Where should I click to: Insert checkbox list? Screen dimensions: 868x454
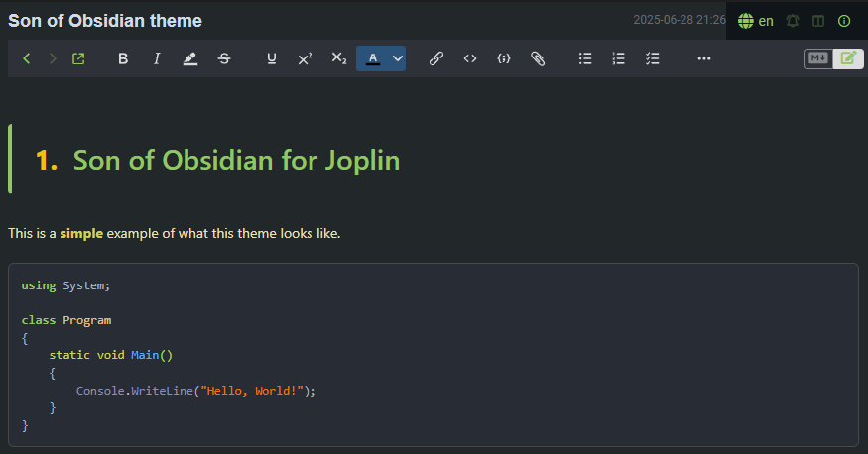[653, 58]
